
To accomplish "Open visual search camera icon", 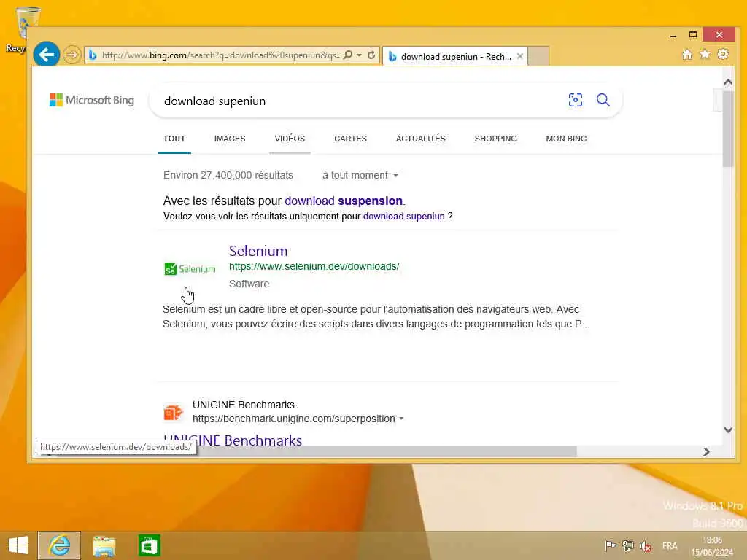I will (x=575, y=100).
